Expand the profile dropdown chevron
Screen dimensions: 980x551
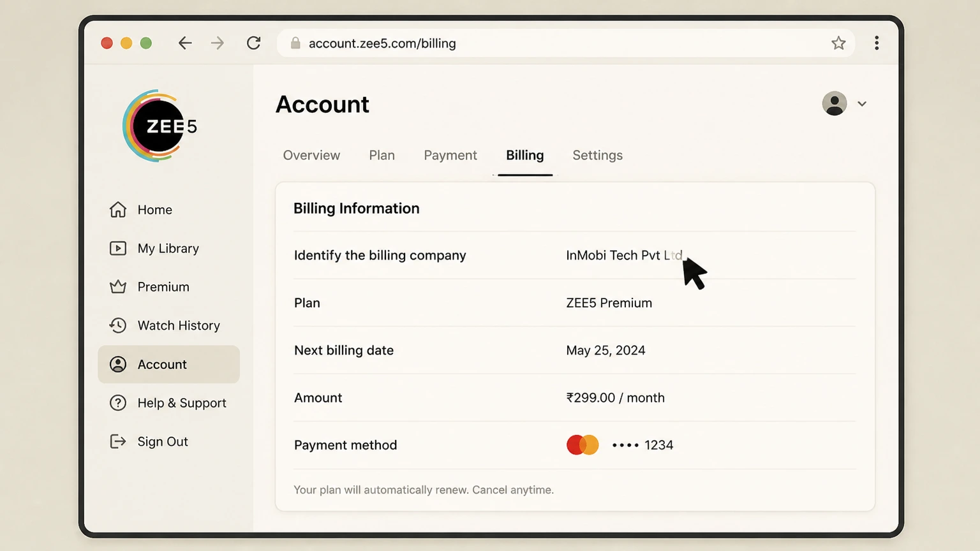click(x=862, y=104)
